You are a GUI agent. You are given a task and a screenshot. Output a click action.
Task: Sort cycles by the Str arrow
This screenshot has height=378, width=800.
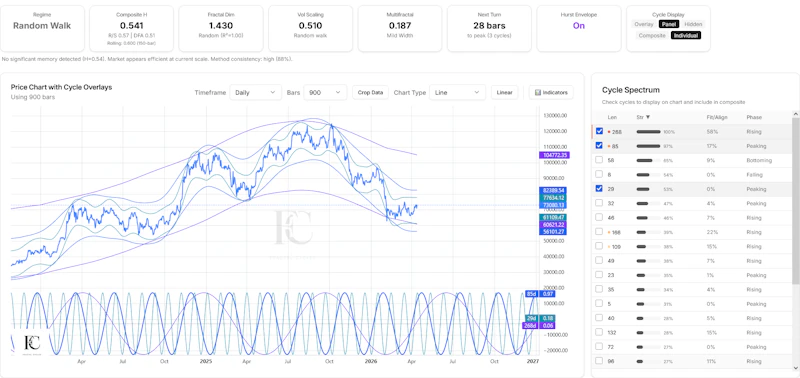[648, 117]
